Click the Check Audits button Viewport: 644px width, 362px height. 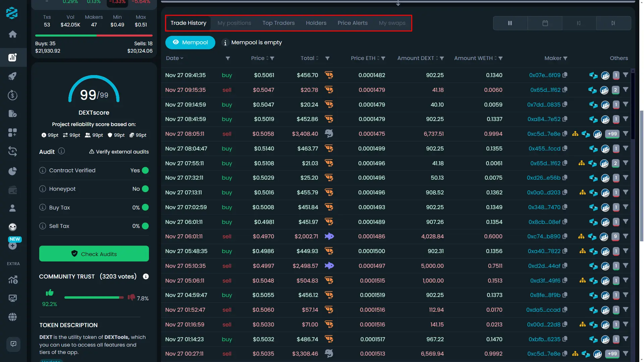(94, 254)
